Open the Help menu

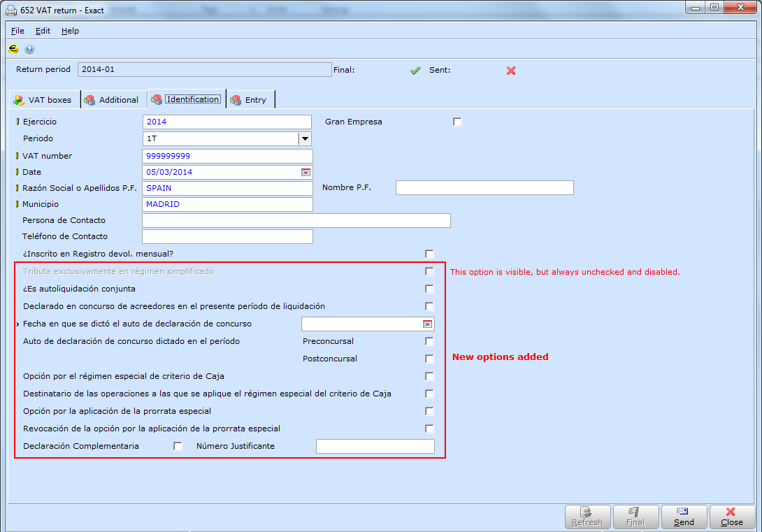point(70,31)
